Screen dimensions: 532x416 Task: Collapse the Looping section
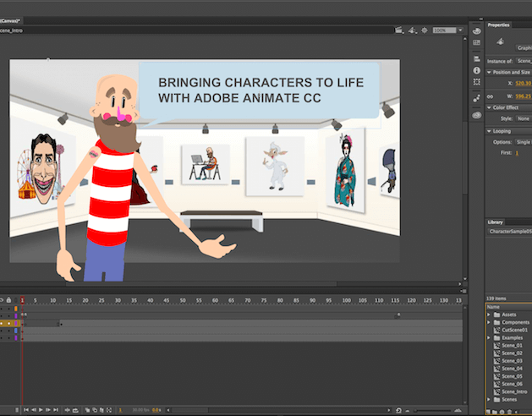click(489, 131)
